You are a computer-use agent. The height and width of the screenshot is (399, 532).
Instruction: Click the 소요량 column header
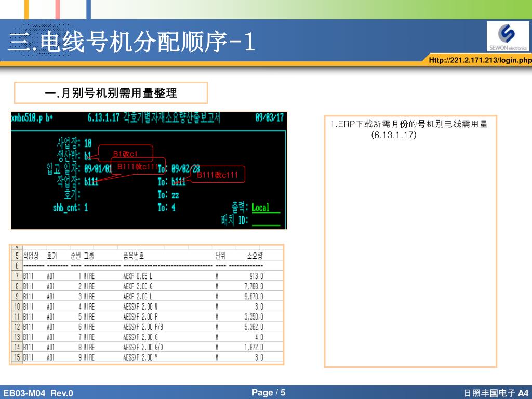click(255, 256)
